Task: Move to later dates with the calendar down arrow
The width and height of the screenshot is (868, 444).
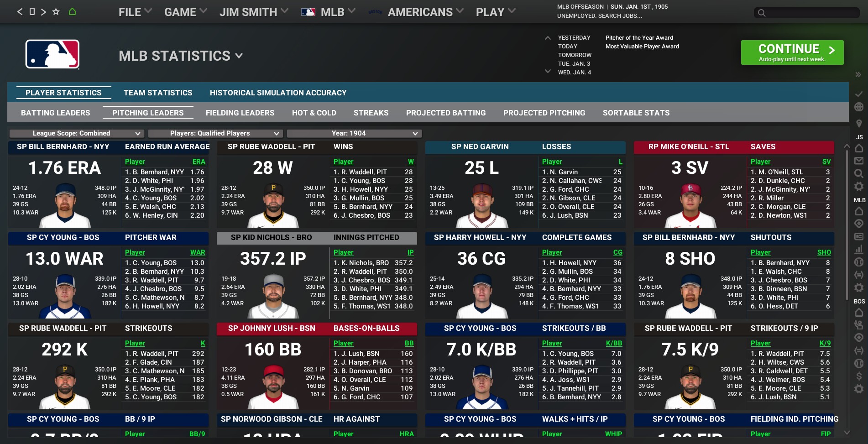Action: click(x=548, y=71)
